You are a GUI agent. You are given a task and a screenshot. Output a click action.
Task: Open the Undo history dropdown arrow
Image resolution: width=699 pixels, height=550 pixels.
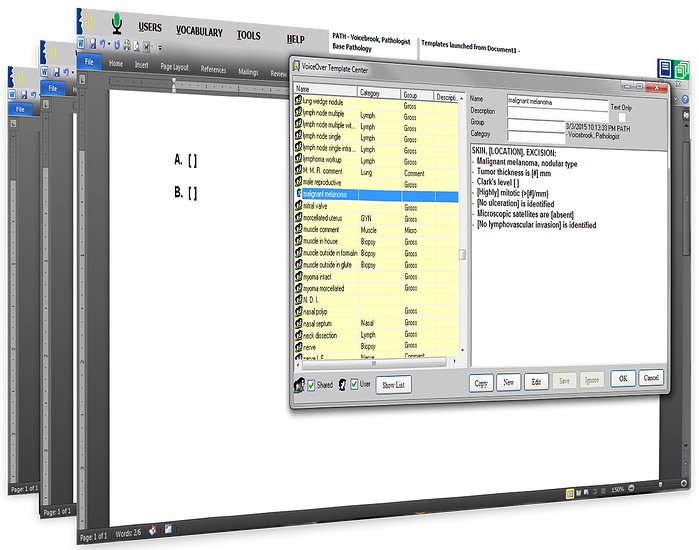[109, 44]
